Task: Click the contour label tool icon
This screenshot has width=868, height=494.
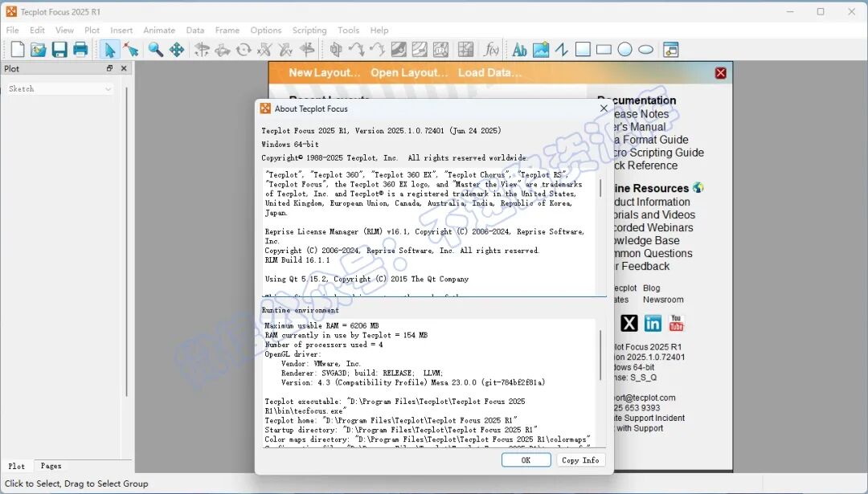Action: pyautogui.click(x=440, y=50)
